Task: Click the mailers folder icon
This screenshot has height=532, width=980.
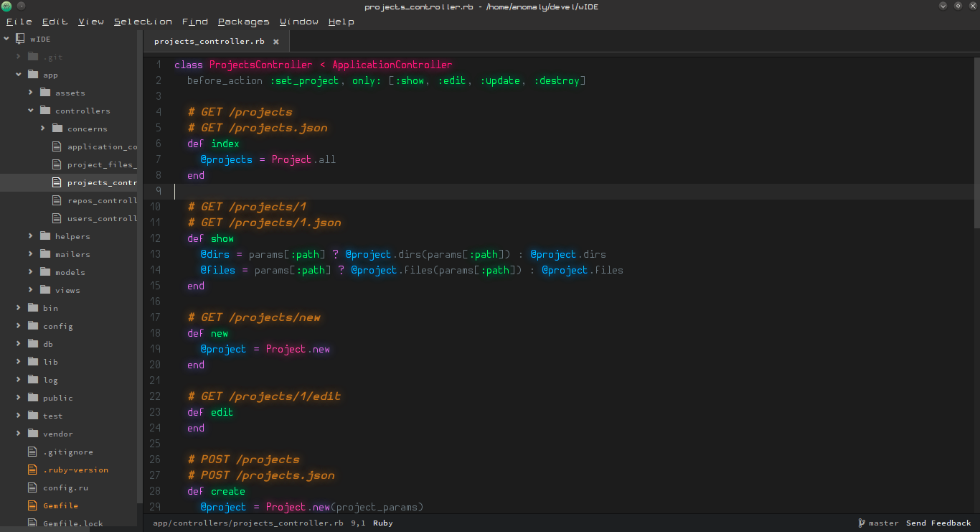Action: tap(45, 254)
